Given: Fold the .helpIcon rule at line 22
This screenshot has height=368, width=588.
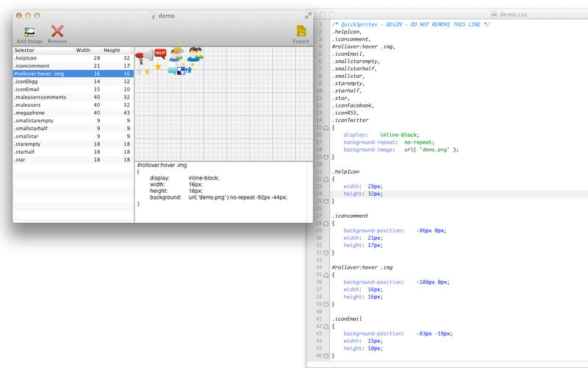Looking at the screenshot, I should coord(326,179).
